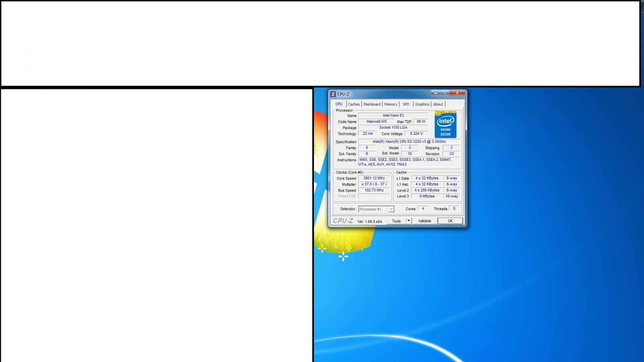Click the Max TDP value '80 W'
The width and height of the screenshot is (644, 362).
421,121
